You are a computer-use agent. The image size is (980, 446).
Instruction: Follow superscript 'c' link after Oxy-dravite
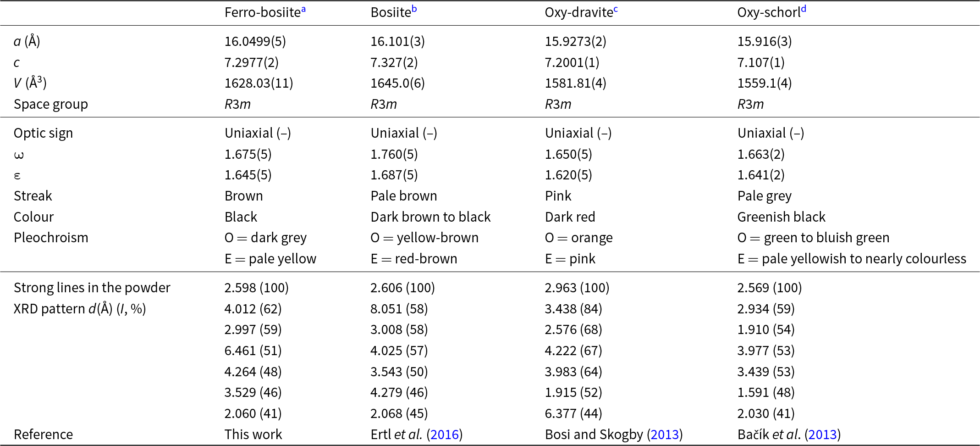tap(616, 9)
